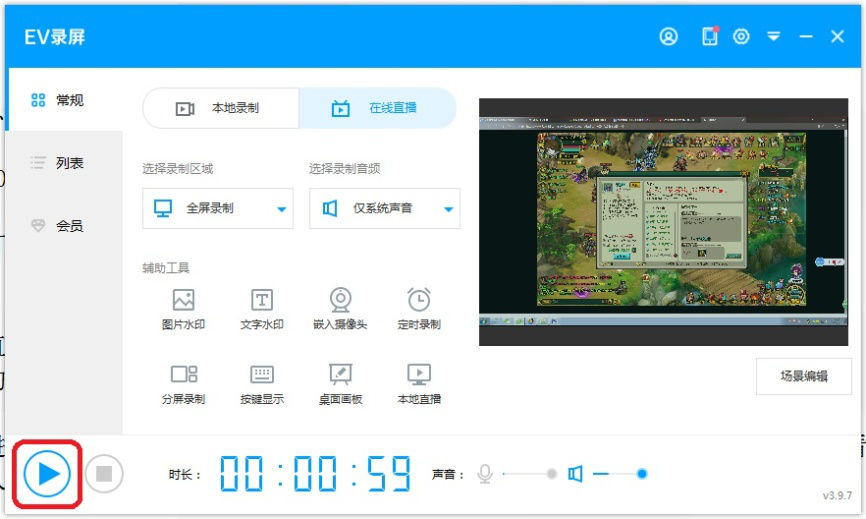The height and width of the screenshot is (519, 866).
Task: Open the user account icon
Action: (668, 36)
